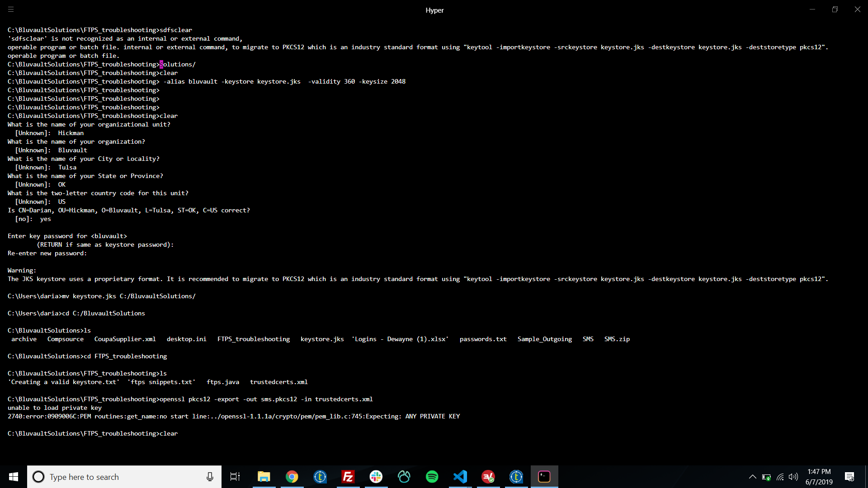Click the Windows Start menu button
Viewport: 868px width, 488px height.
13,477
